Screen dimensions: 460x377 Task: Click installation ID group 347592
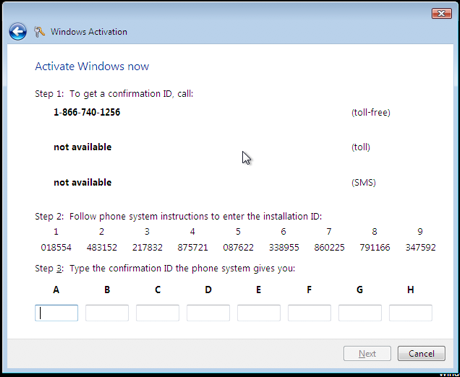(420, 248)
